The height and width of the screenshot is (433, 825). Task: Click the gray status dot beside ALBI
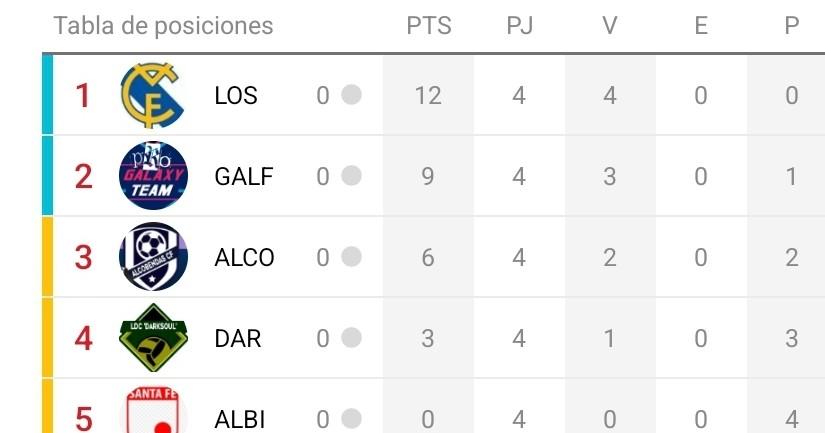(x=351, y=418)
